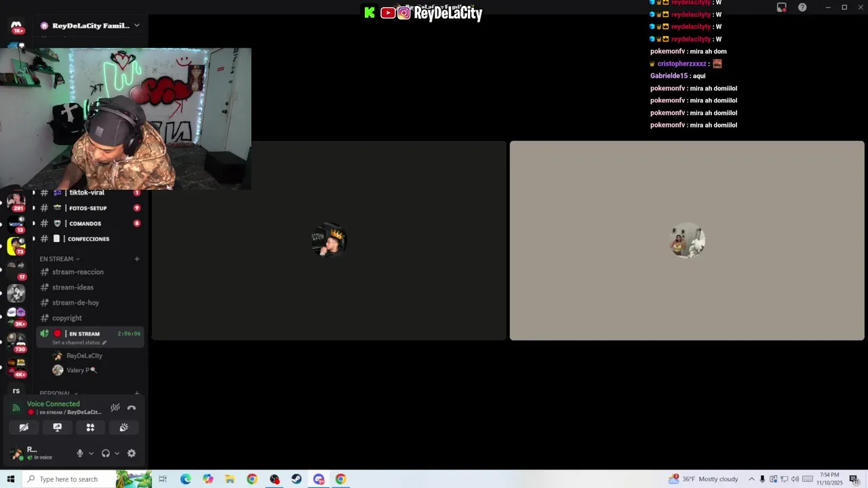This screenshot has width=868, height=488.
Task: Open headphone output options arrow
Action: click(117, 453)
